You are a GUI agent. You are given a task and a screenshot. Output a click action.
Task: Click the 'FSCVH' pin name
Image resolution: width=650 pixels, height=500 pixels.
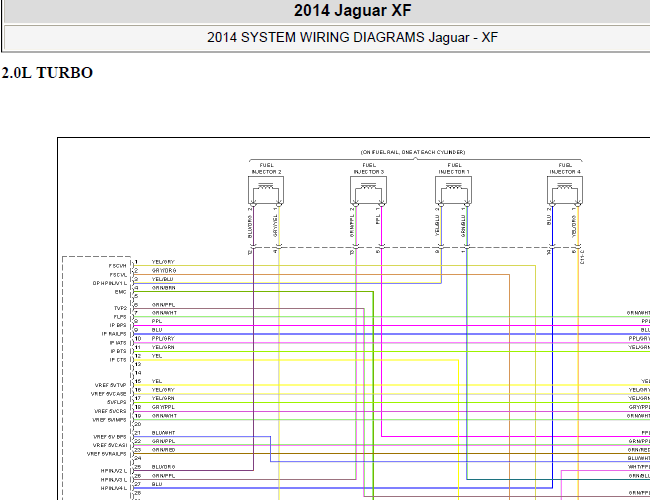tap(118, 266)
